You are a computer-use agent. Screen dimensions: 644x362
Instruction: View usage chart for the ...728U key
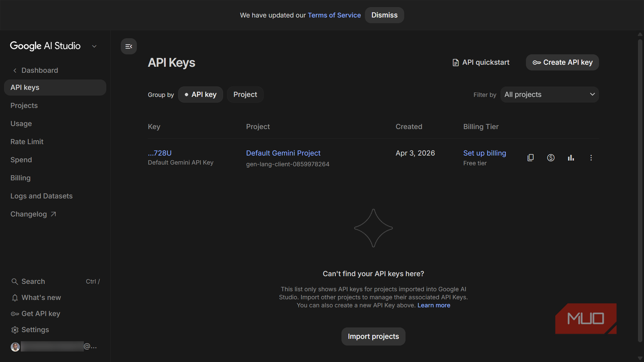[571, 158]
